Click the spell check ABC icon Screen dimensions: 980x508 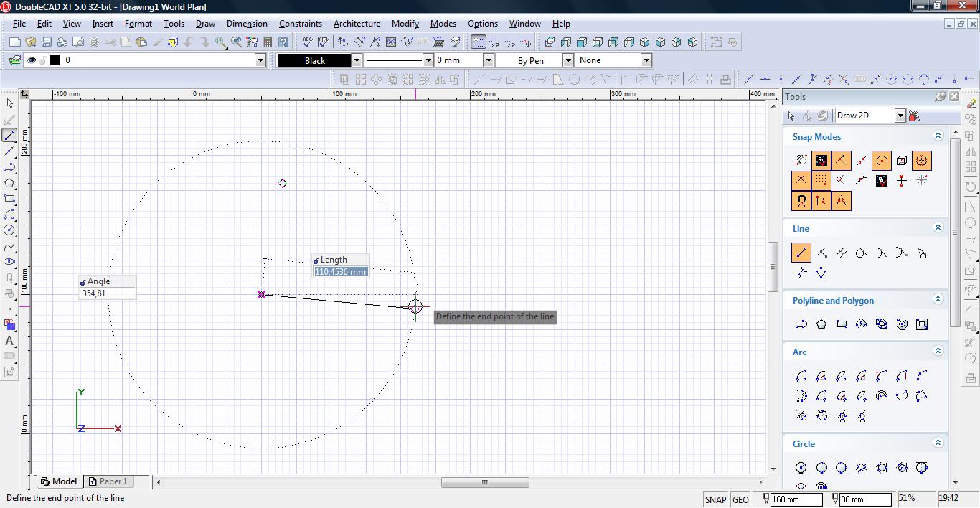pyautogui.click(x=307, y=42)
